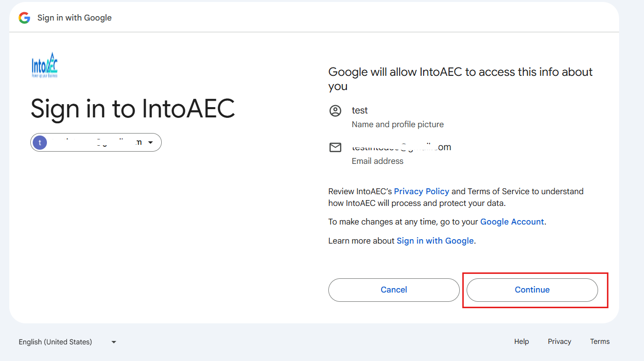The width and height of the screenshot is (644, 361).
Task: Open the Terms footer link
Action: 600,341
